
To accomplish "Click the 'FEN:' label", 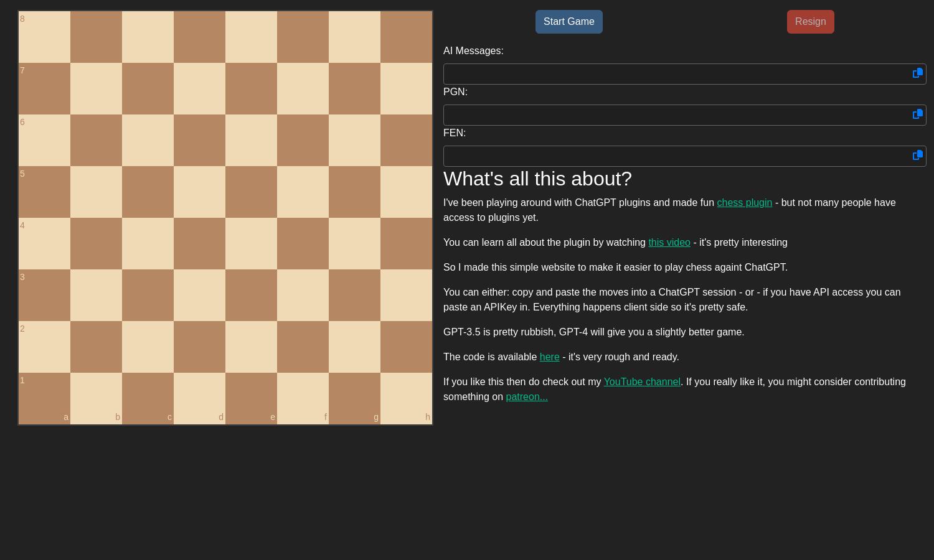I will click(455, 133).
